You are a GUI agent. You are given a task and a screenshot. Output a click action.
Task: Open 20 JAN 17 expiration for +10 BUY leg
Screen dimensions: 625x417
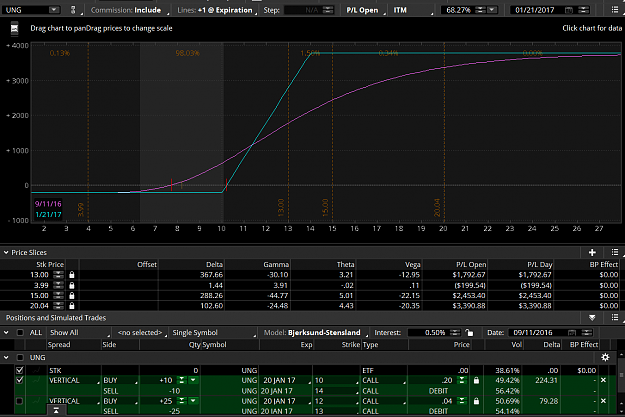[x=286, y=380]
